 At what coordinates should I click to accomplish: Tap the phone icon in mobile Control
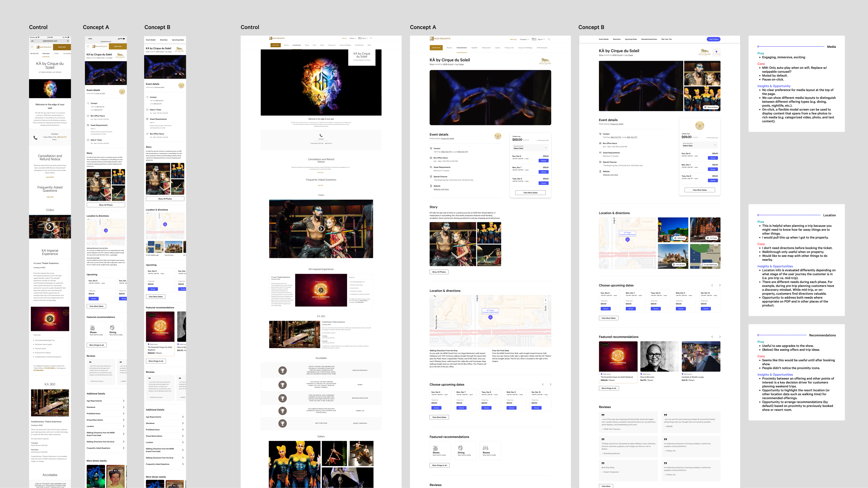(x=35, y=137)
